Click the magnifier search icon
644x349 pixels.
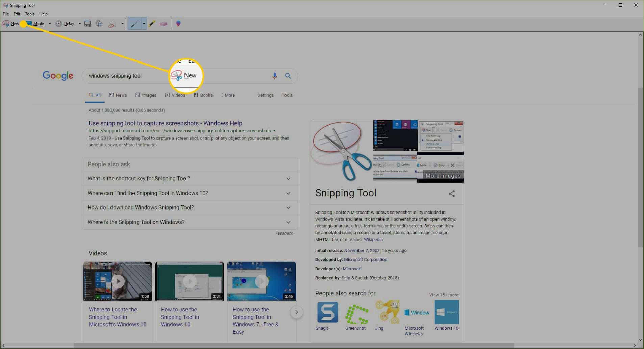coord(288,76)
